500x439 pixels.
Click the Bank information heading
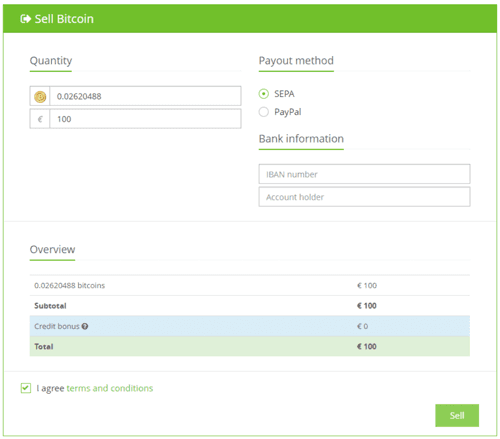point(301,139)
